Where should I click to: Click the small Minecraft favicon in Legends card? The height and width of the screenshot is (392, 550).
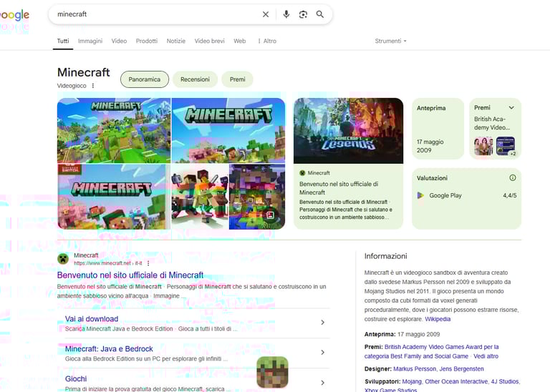(302, 172)
